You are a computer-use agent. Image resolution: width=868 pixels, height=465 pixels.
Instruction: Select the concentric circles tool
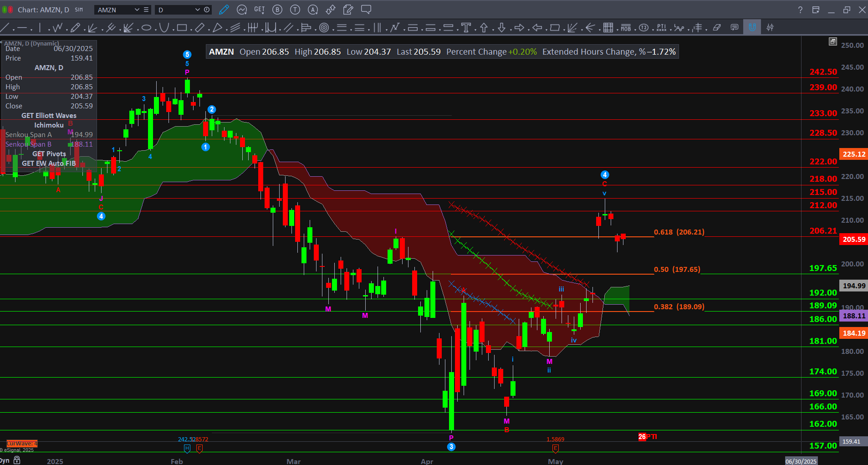coord(324,28)
